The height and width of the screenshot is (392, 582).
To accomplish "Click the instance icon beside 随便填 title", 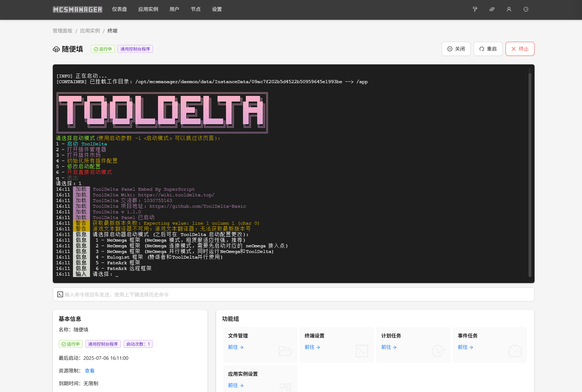I will click(x=56, y=49).
